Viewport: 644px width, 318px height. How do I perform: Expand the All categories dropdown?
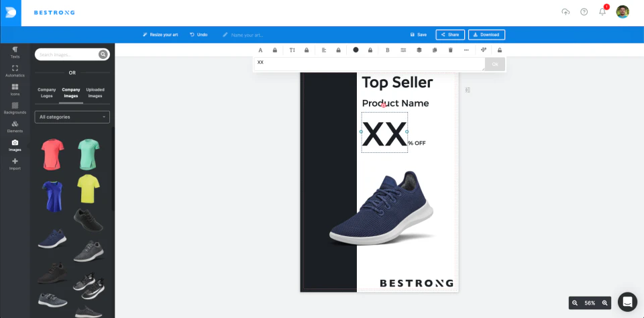[72, 117]
